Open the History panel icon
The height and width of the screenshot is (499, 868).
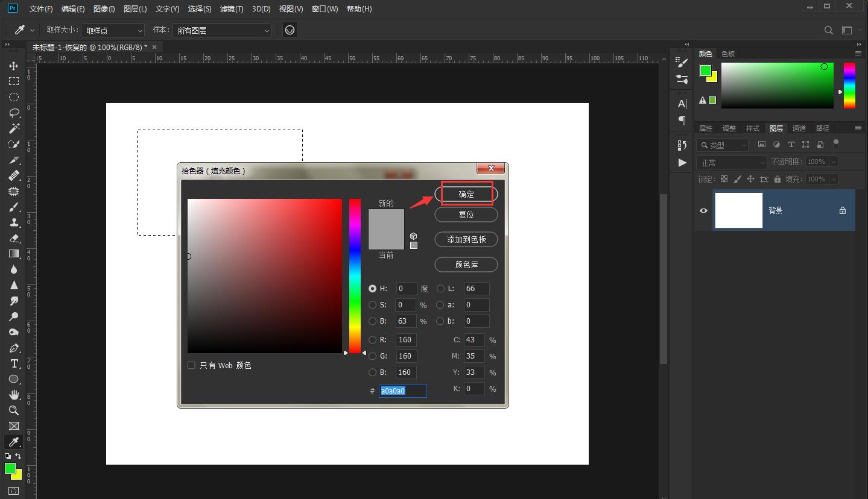(x=682, y=145)
